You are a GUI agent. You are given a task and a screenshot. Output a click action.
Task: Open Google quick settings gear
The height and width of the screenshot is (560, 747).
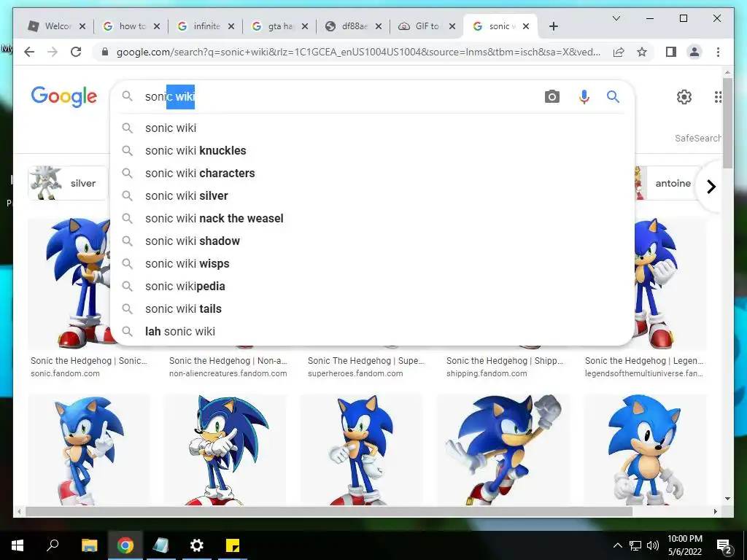[x=684, y=97]
